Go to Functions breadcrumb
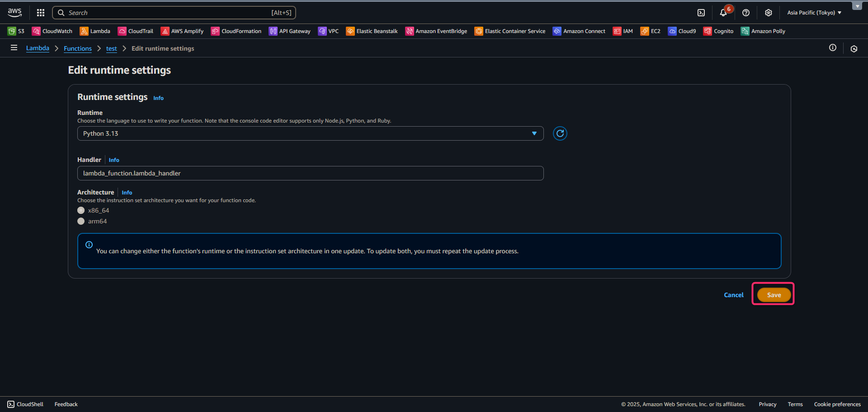 click(78, 48)
